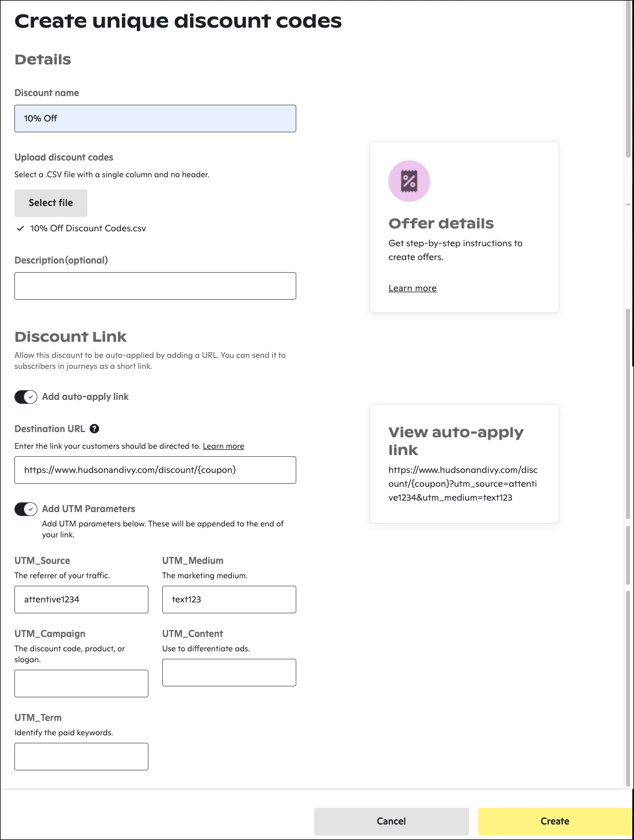Select the UTM_Source field containing attentive1234
Screen dimensions: 634x840
[81, 599]
